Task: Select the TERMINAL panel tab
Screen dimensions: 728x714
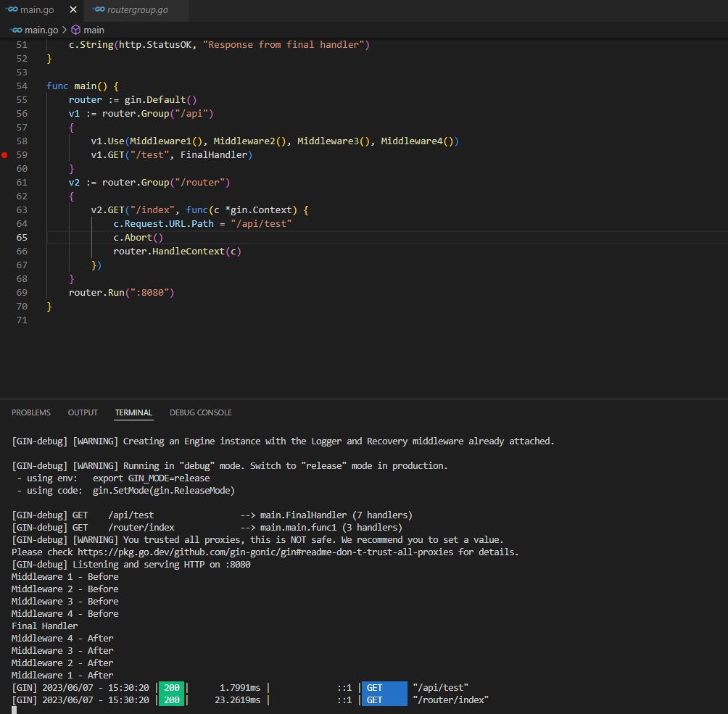Action: 133,412
